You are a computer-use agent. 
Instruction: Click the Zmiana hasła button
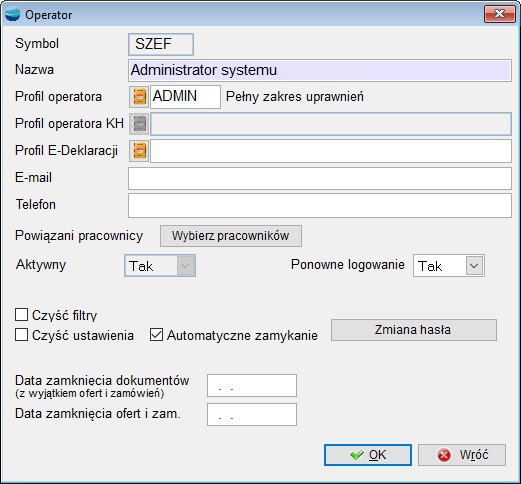(x=414, y=330)
